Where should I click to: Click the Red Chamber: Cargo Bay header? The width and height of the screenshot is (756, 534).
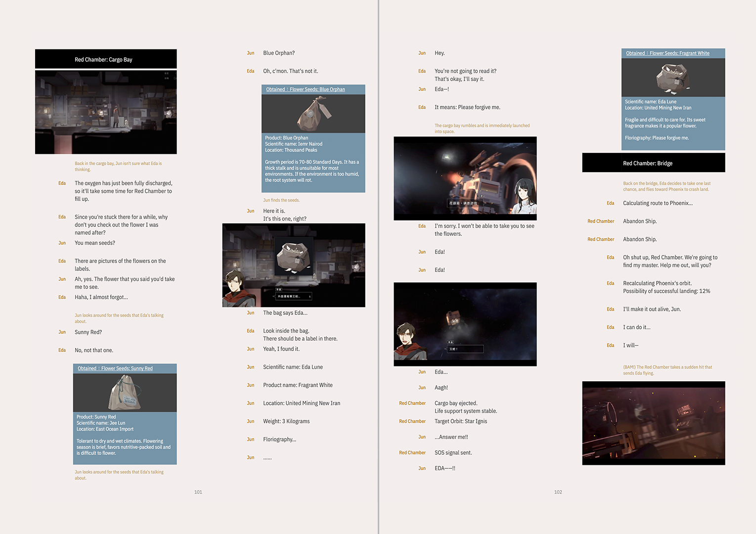point(106,59)
